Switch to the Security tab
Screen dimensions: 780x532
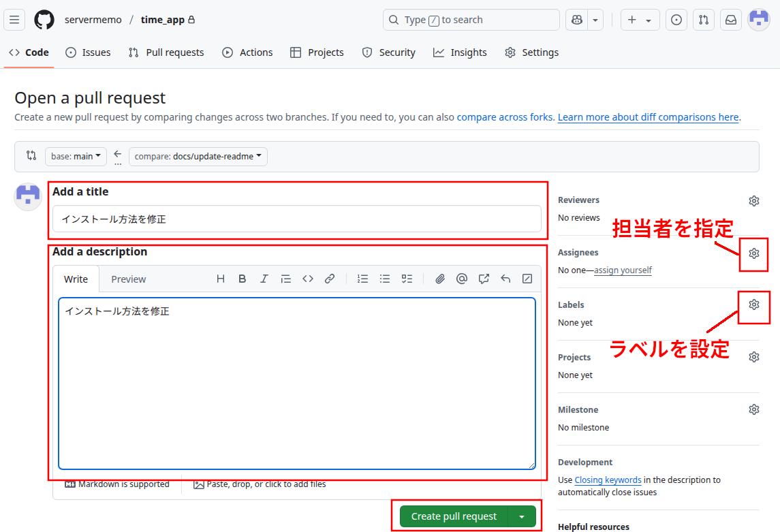[388, 52]
